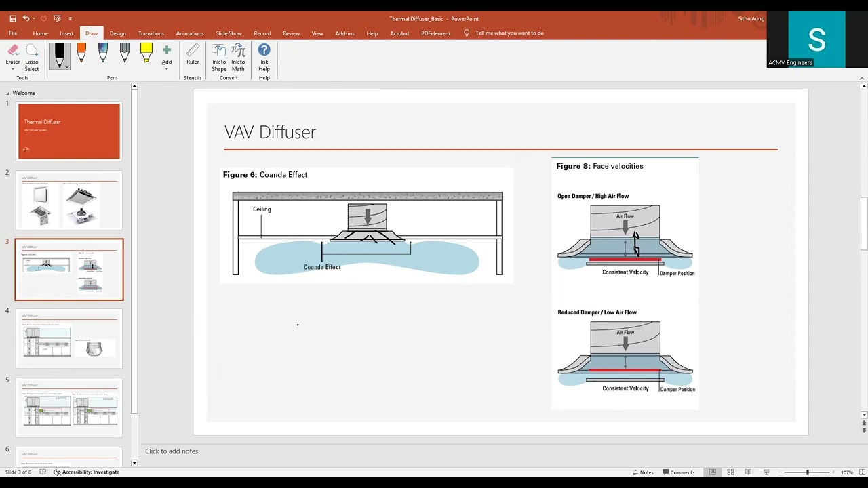Toggle the Ruler stencil

[x=193, y=55]
